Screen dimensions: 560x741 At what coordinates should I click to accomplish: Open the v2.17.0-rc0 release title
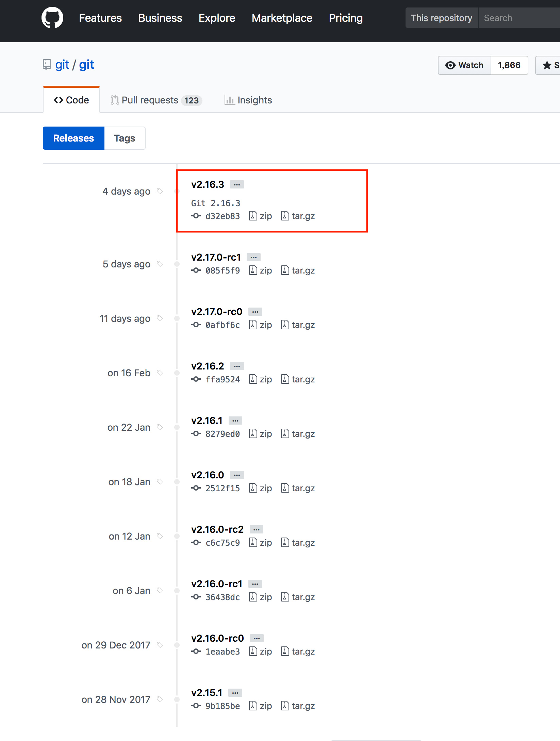pos(217,312)
